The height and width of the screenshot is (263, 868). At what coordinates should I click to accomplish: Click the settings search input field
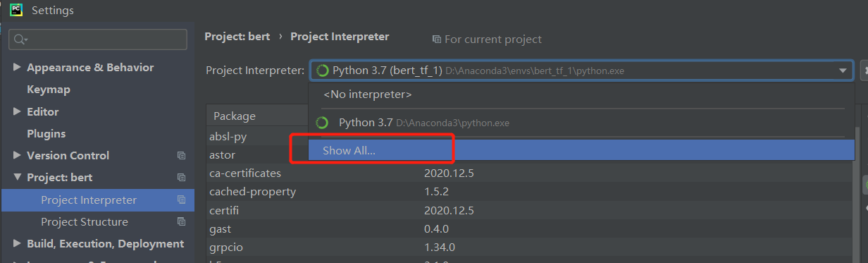coord(98,39)
